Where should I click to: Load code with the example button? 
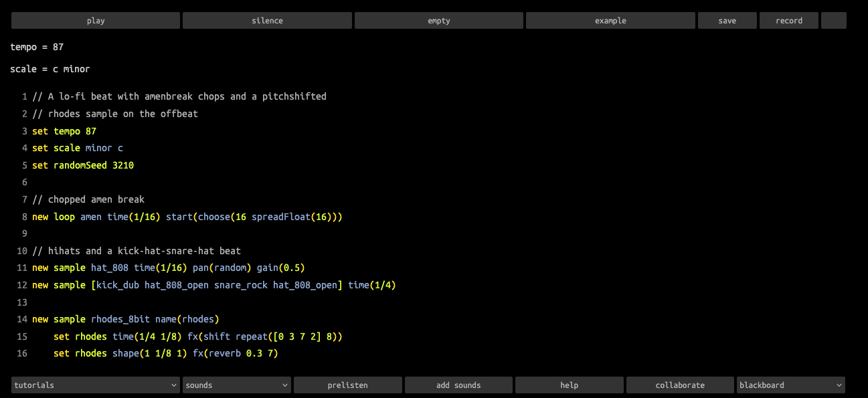click(x=610, y=21)
